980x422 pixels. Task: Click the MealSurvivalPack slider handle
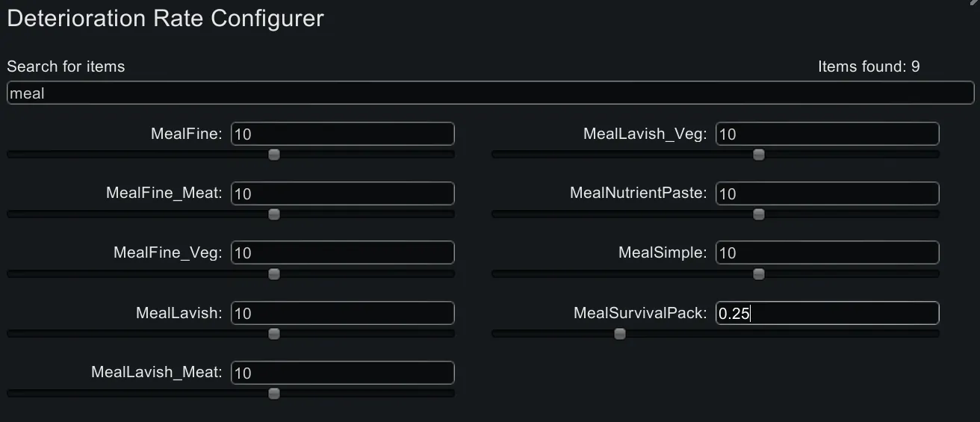620,334
